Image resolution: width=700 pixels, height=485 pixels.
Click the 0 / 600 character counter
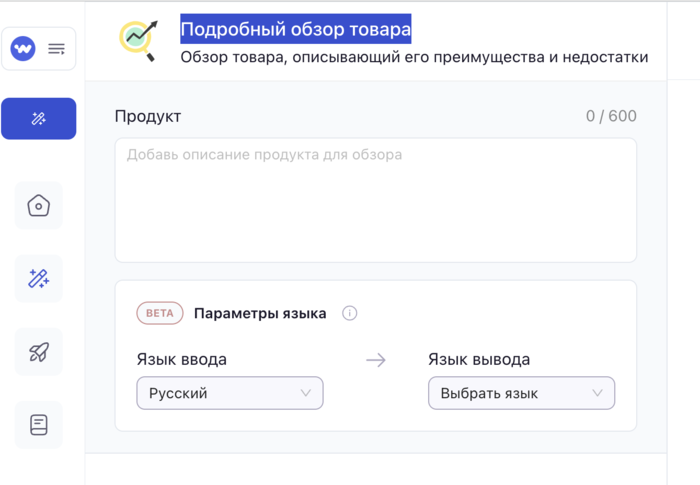tap(610, 116)
